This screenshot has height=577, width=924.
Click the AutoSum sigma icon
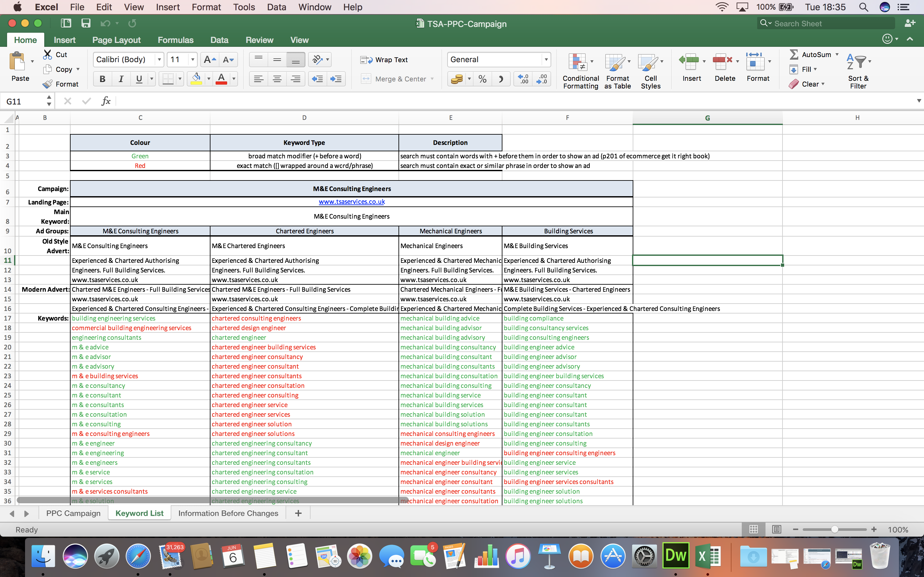793,54
